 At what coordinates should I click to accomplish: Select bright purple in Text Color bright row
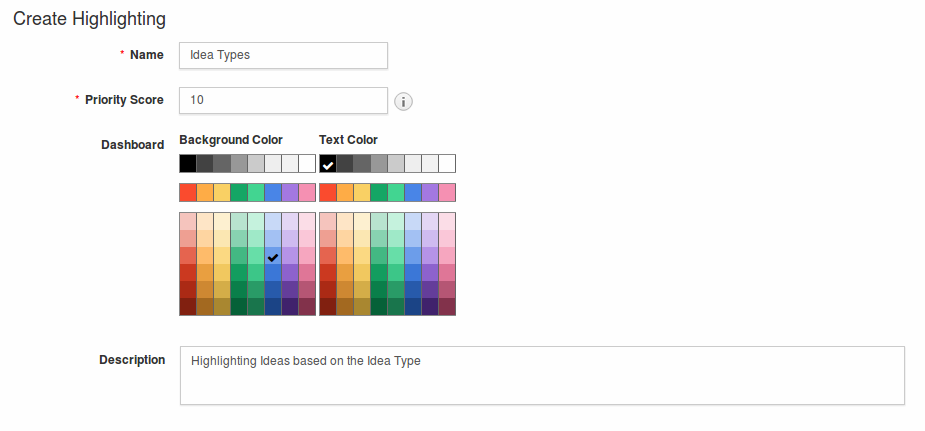pyautogui.click(x=430, y=192)
